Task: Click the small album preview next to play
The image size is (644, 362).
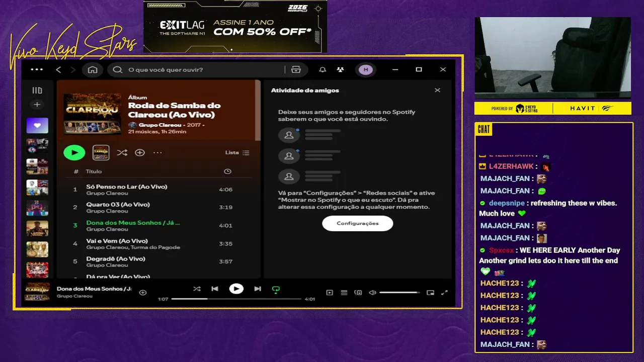Action: click(x=101, y=152)
